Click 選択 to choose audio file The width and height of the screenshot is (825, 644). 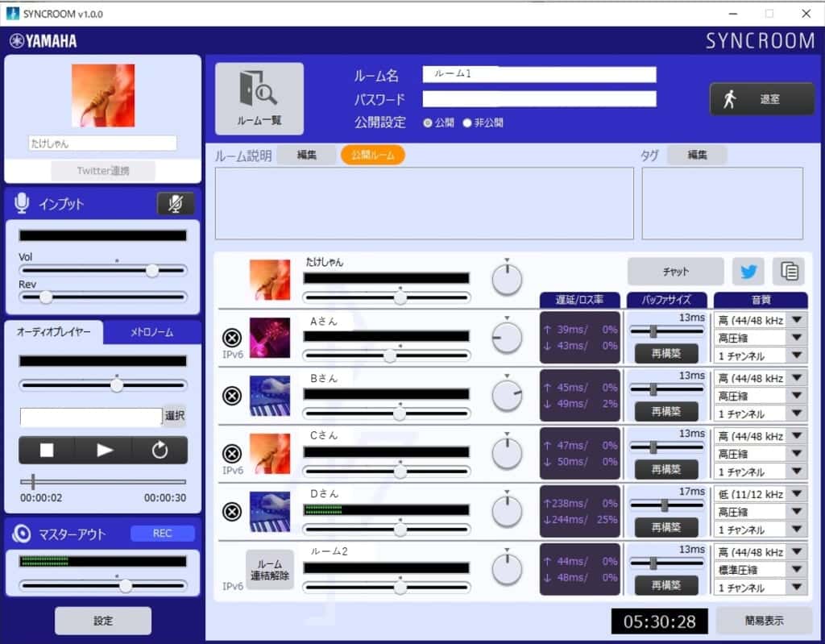tap(175, 415)
